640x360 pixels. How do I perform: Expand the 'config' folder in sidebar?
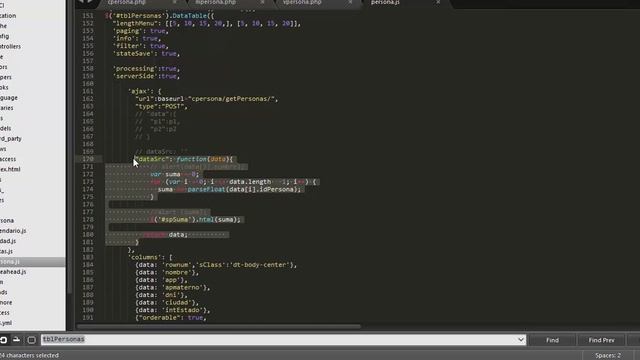tap(4, 36)
